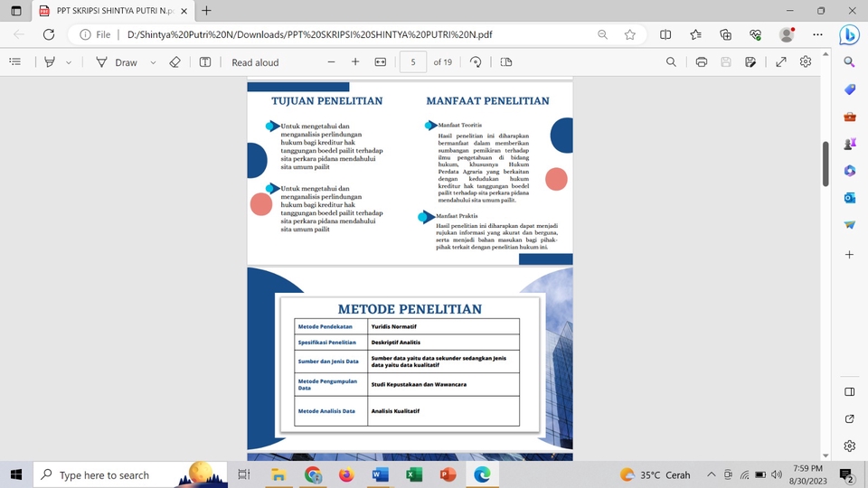868x488 pixels.
Task: Open sidebar Tools briefcase icon
Action: (x=849, y=117)
